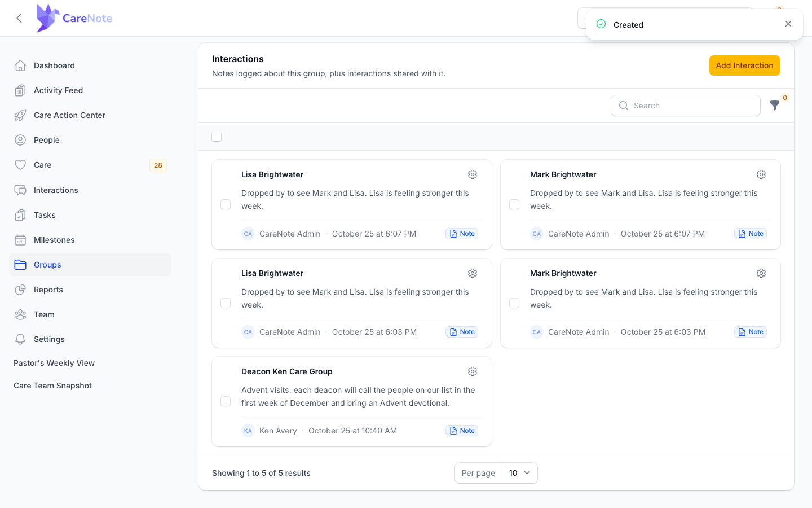Click the Note tag on Mark Brightwater 6:03 PM card
Screen dimensions: 812x508
pyautogui.click(x=751, y=332)
